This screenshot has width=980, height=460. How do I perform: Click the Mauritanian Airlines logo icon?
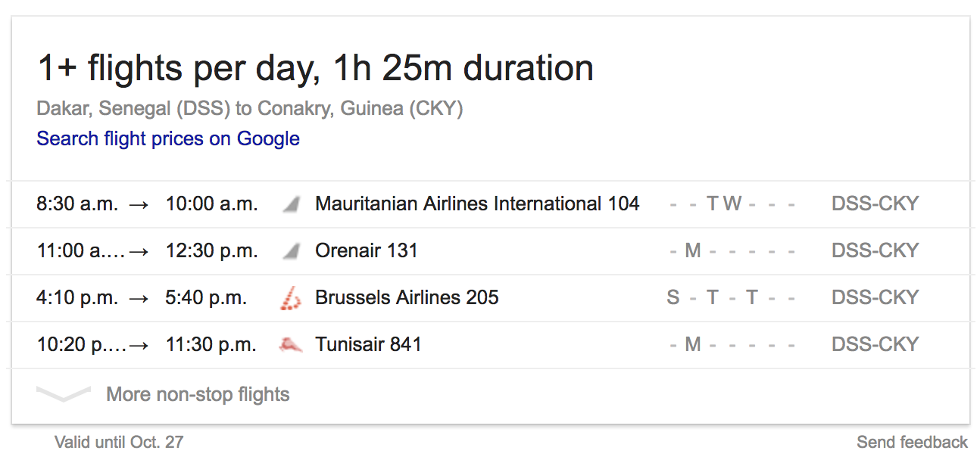tap(291, 204)
